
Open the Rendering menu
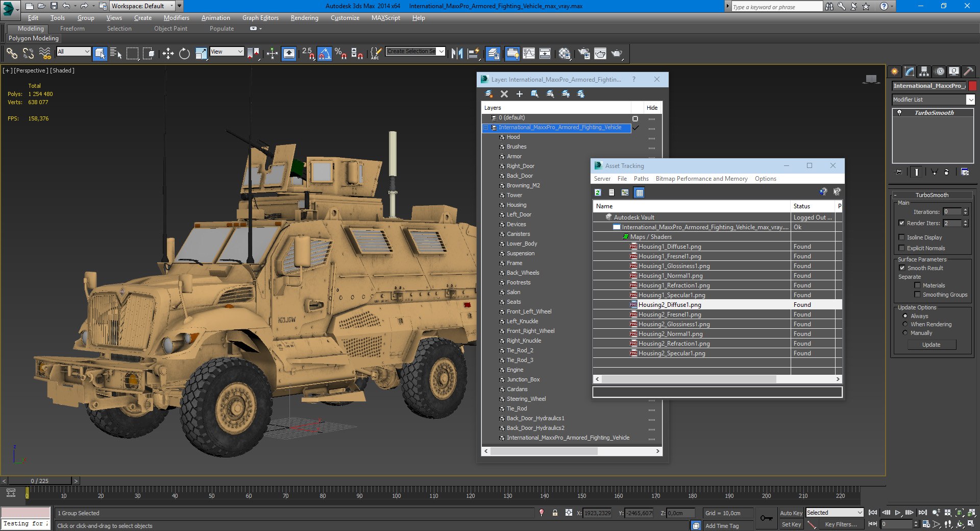click(304, 18)
